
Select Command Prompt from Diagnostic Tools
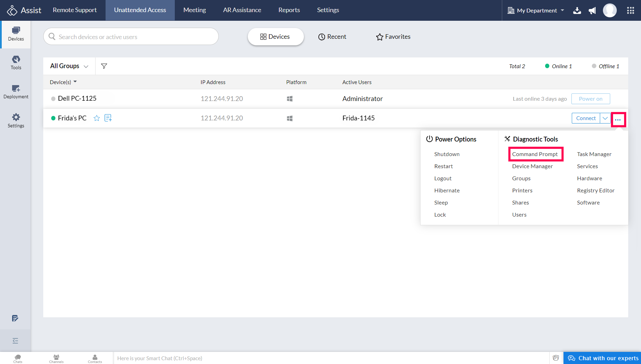[x=535, y=154]
